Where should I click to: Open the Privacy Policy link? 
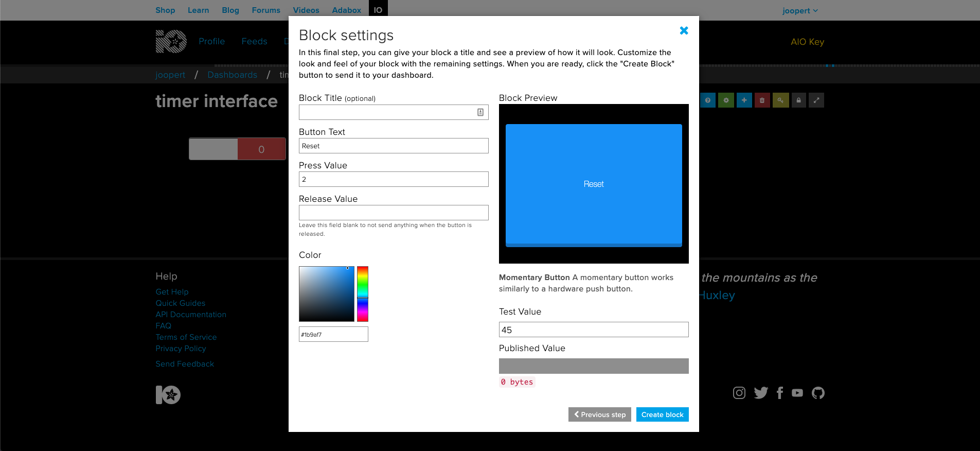(181, 349)
